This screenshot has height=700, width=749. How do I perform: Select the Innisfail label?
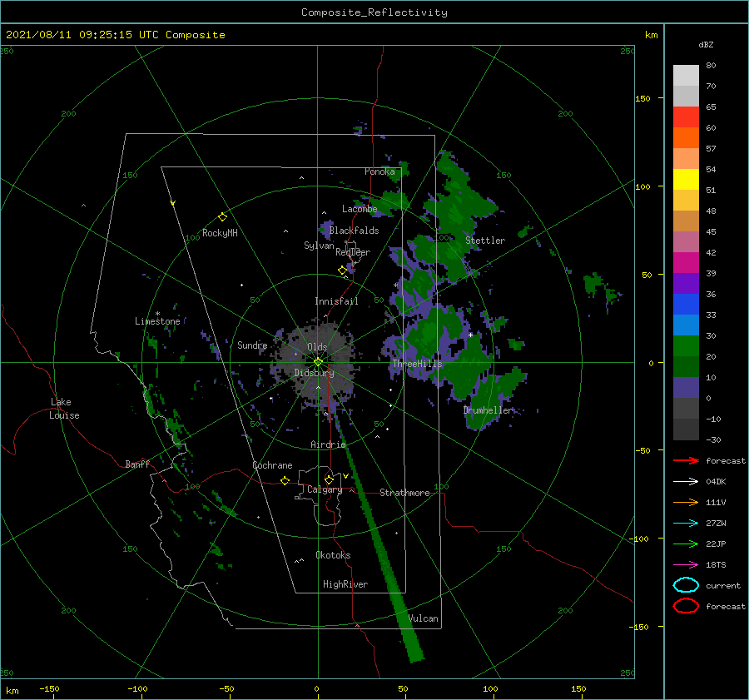click(336, 301)
